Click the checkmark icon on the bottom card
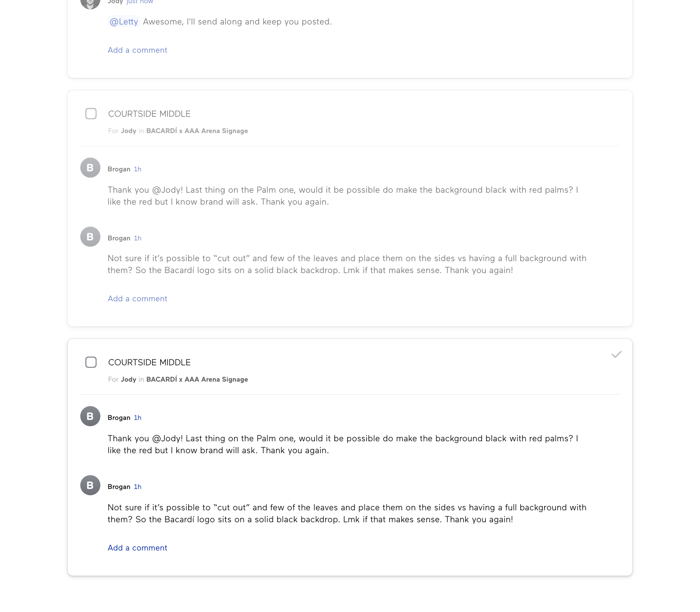This screenshot has width=700, height=612. (x=616, y=355)
